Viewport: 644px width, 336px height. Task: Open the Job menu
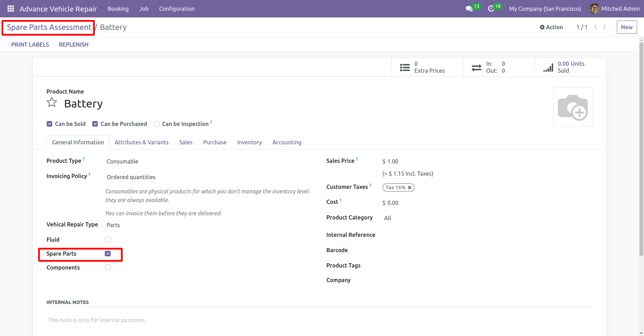pyautogui.click(x=144, y=9)
